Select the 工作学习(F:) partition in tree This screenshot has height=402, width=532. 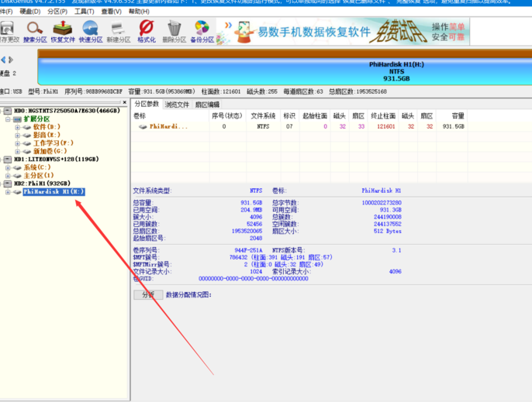point(54,143)
